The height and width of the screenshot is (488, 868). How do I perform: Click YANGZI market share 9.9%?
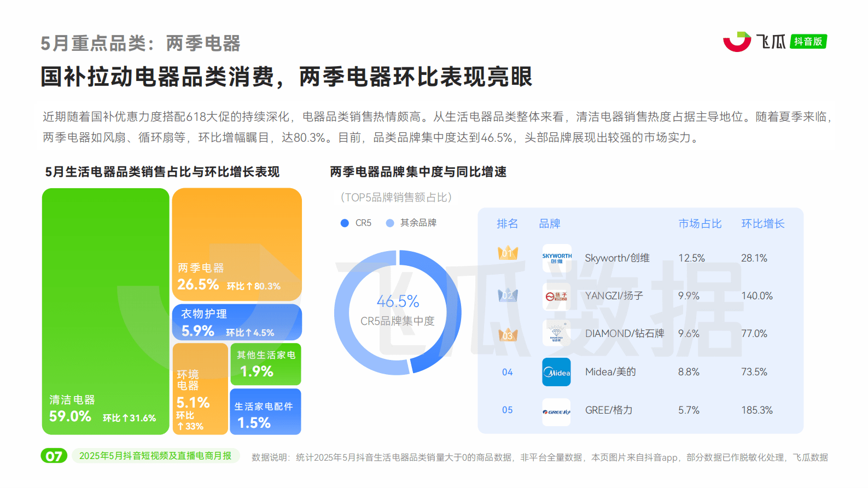click(689, 296)
